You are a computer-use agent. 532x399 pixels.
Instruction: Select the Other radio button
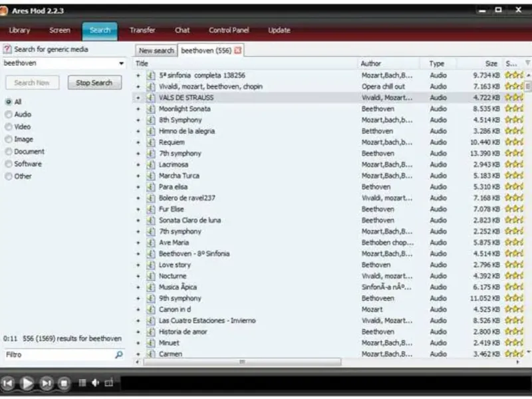[x=9, y=176]
